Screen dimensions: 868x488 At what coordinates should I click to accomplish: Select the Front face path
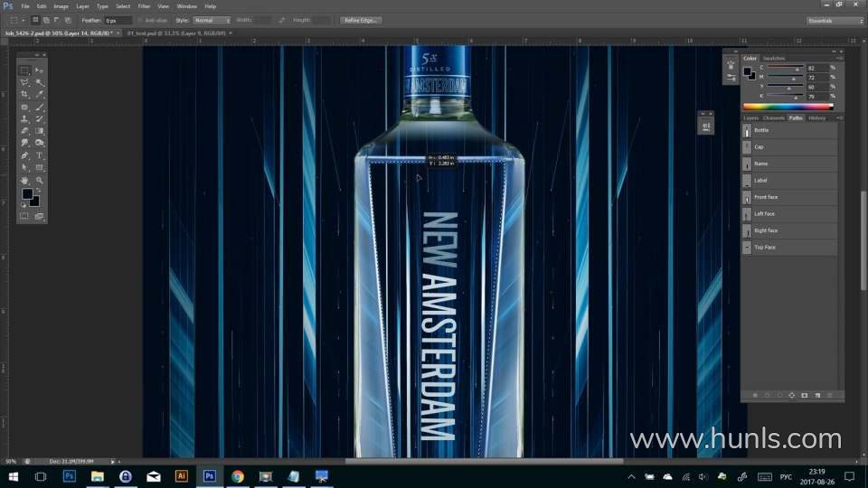789,197
